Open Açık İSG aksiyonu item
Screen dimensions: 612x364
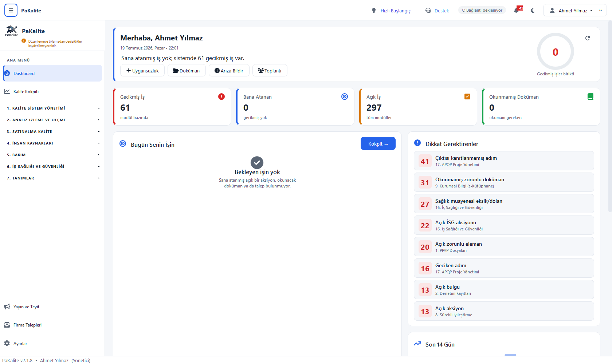coord(504,225)
